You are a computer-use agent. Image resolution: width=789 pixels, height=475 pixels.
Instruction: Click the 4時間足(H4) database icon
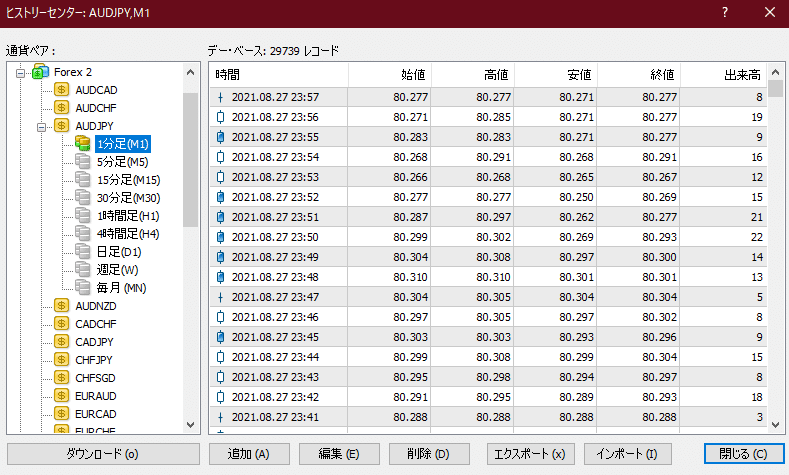click(83, 233)
